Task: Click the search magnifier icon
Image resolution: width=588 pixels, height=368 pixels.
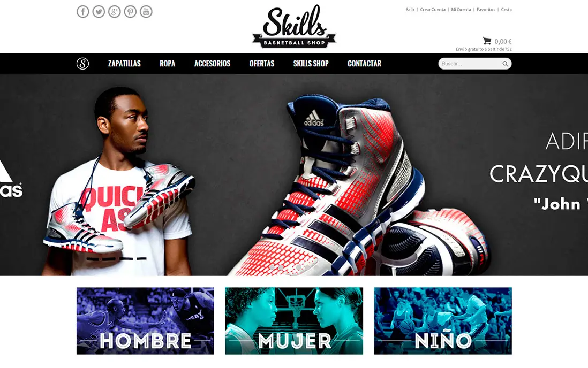Action: [x=505, y=64]
